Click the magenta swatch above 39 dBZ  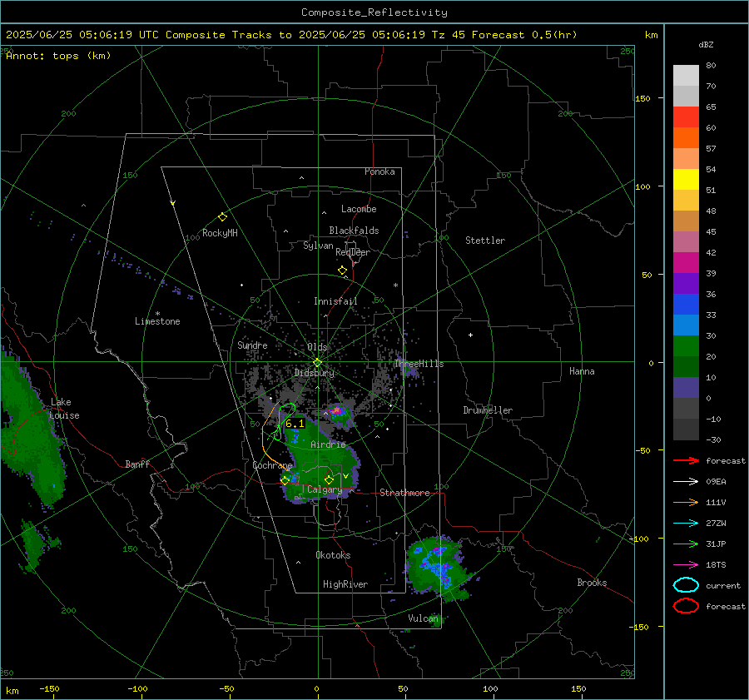pos(686,263)
